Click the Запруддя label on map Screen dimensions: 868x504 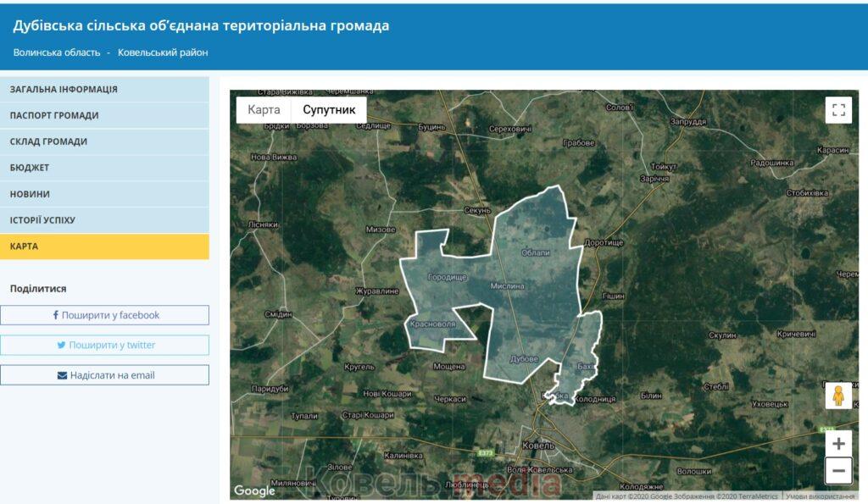click(688, 121)
